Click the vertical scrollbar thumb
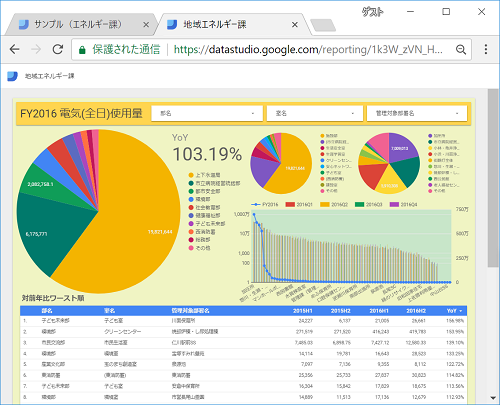This screenshot has height=405, width=500. pos(493,178)
